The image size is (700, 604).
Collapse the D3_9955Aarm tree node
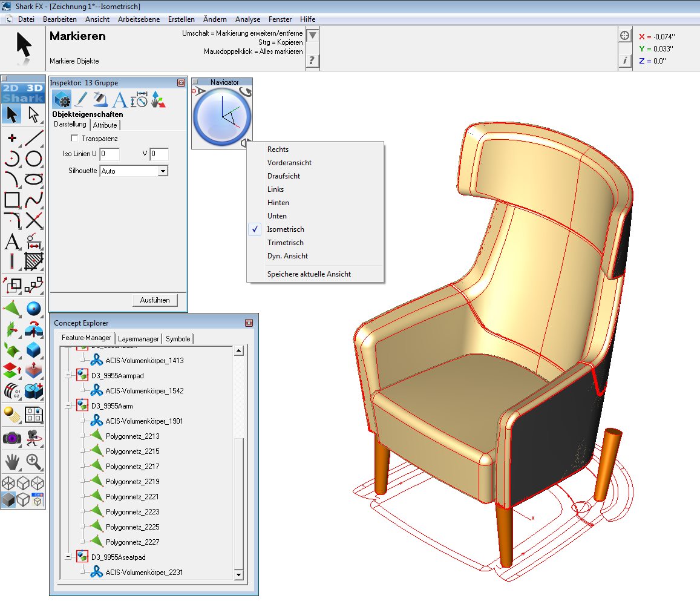pos(68,405)
